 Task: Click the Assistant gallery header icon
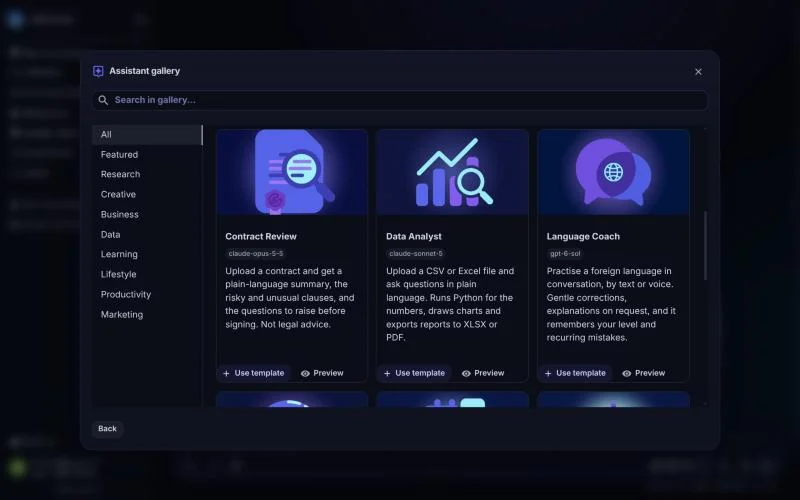[98, 71]
